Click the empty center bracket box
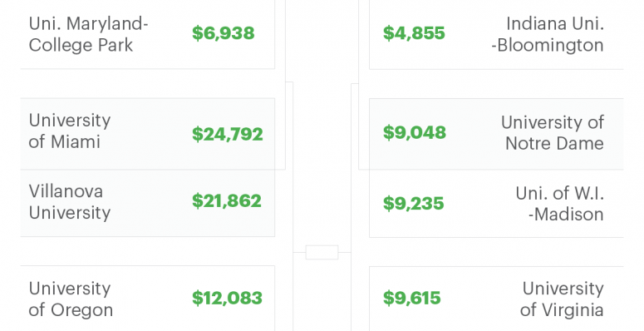The image size is (644, 331). (x=322, y=253)
